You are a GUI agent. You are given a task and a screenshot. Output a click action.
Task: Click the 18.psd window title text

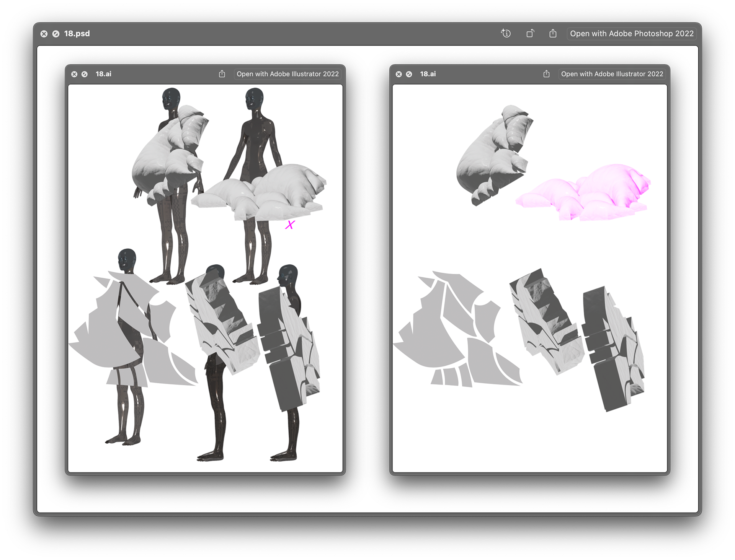coord(77,34)
